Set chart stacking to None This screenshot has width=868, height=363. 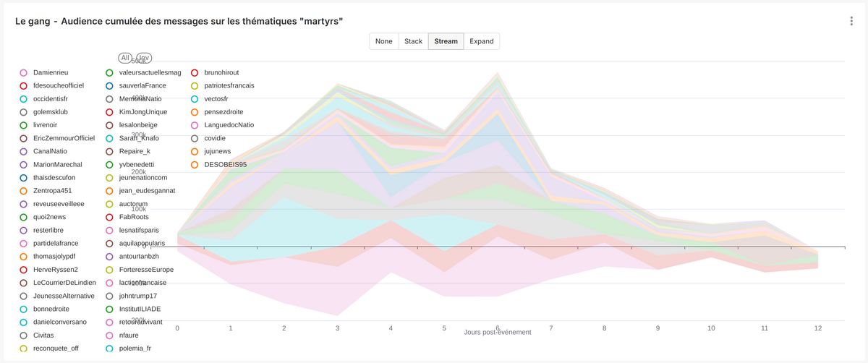(x=384, y=41)
